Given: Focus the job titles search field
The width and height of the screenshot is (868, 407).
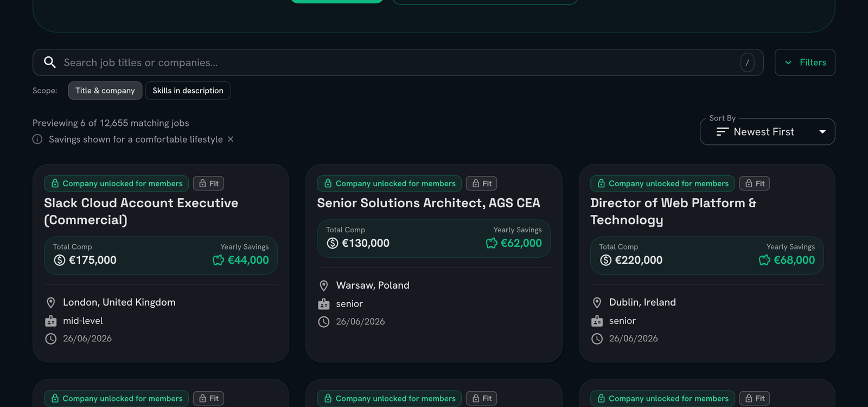Looking at the screenshot, I should point(398,62).
